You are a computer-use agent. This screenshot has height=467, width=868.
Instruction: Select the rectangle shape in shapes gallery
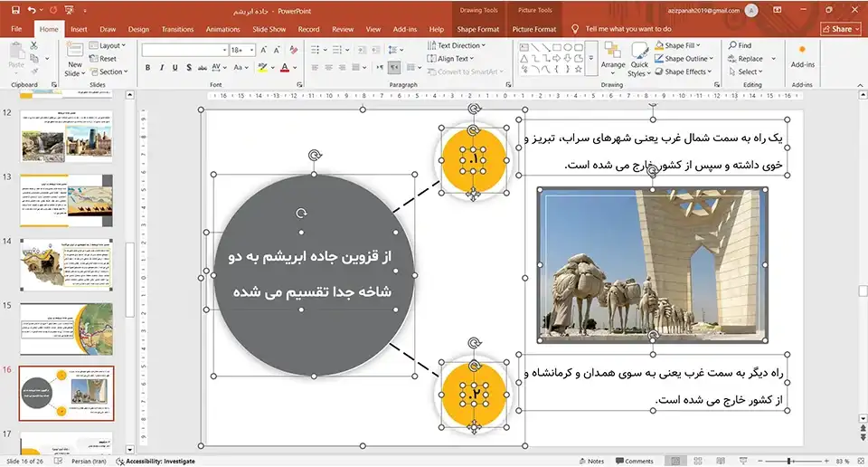557,47
